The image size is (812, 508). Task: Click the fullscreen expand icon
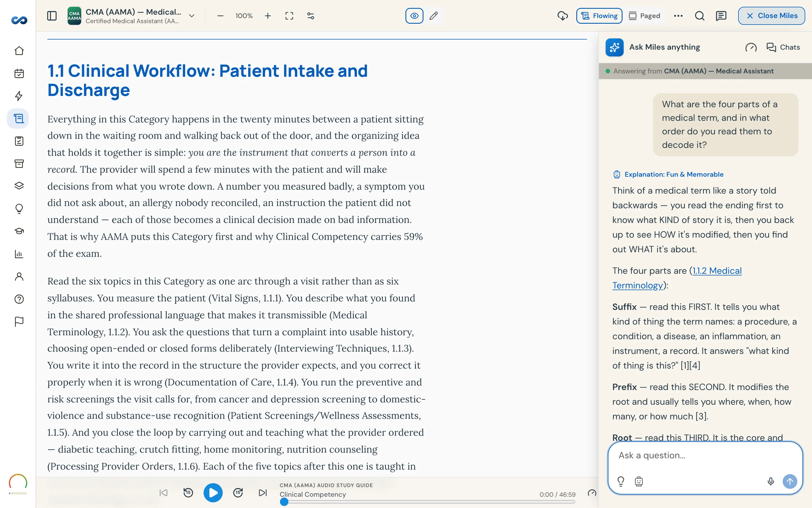[289, 16]
